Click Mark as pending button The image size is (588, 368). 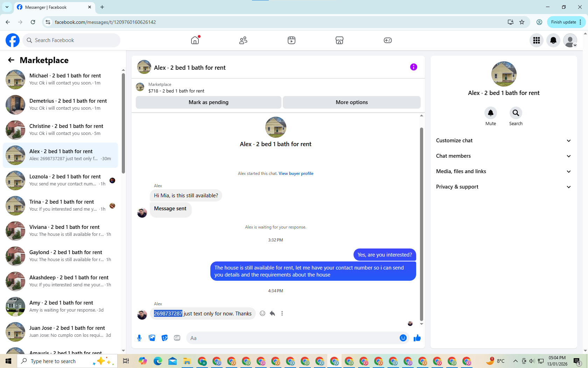point(209,102)
